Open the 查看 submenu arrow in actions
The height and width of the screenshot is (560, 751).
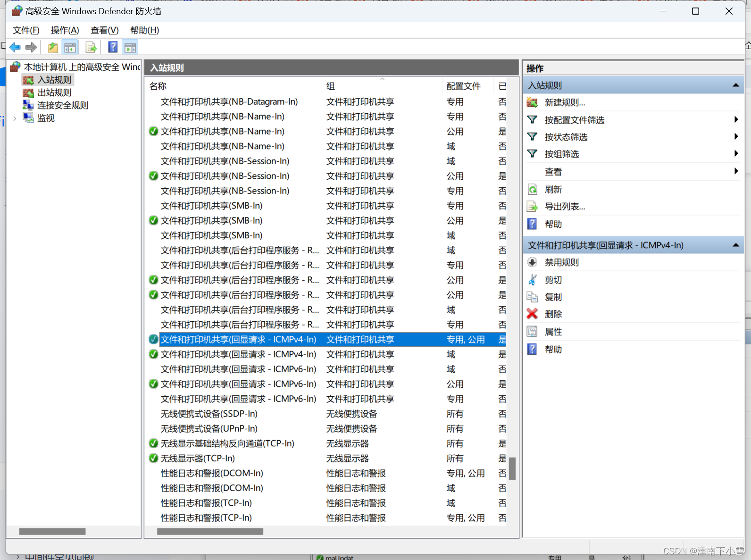click(736, 171)
